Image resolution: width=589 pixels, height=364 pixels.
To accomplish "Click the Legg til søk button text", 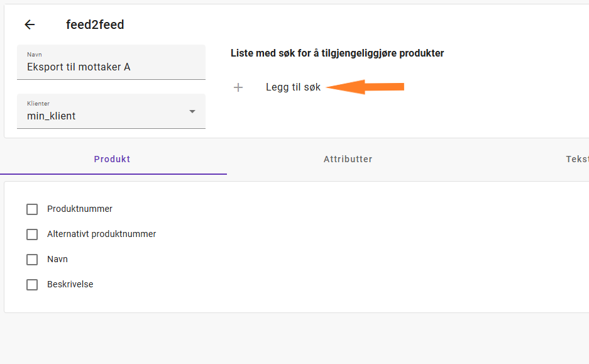I will click(x=293, y=87).
